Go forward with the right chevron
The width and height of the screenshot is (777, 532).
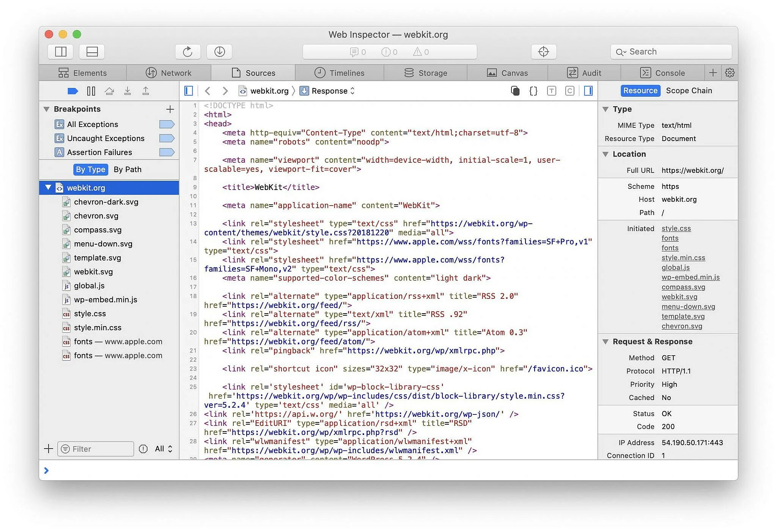click(225, 91)
